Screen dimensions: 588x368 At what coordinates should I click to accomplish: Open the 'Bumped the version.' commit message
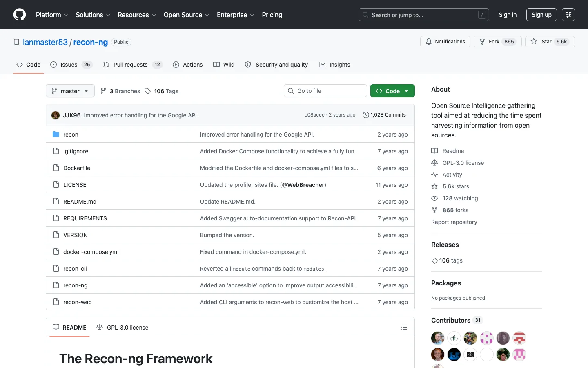click(x=227, y=235)
